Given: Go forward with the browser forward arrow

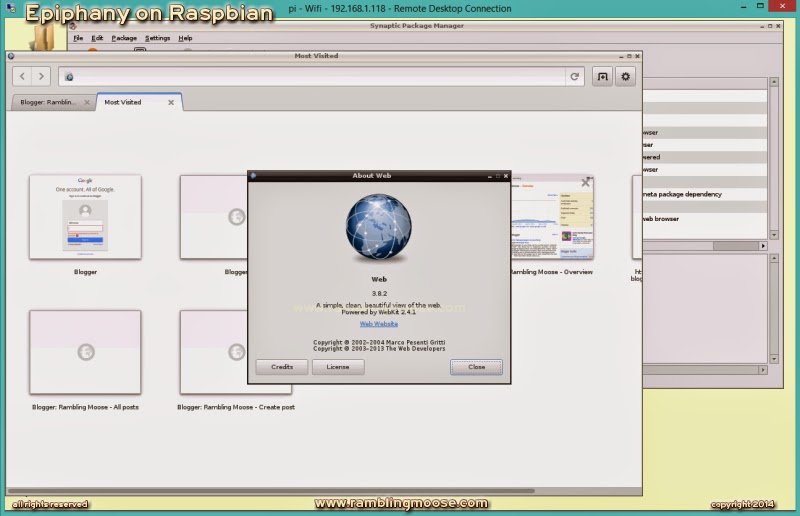Looking at the screenshot, I should tap(41, 77).
